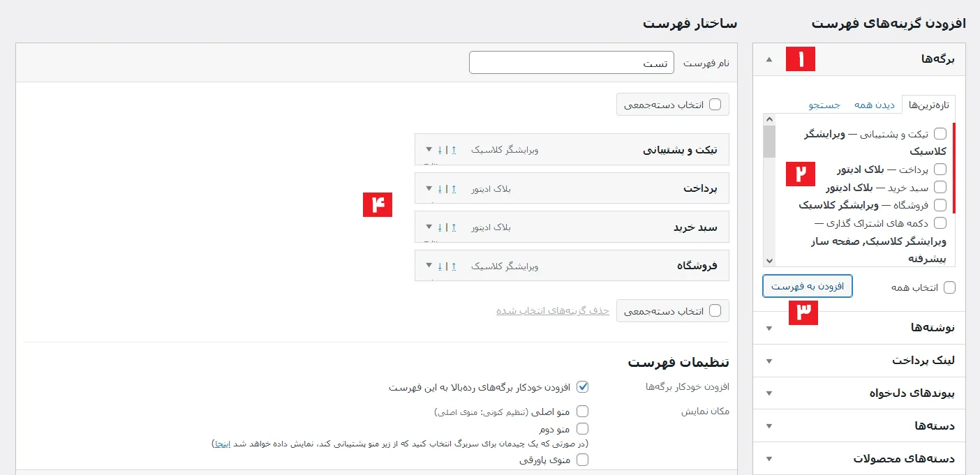Move the سبد خرید item up

(454, 227)
